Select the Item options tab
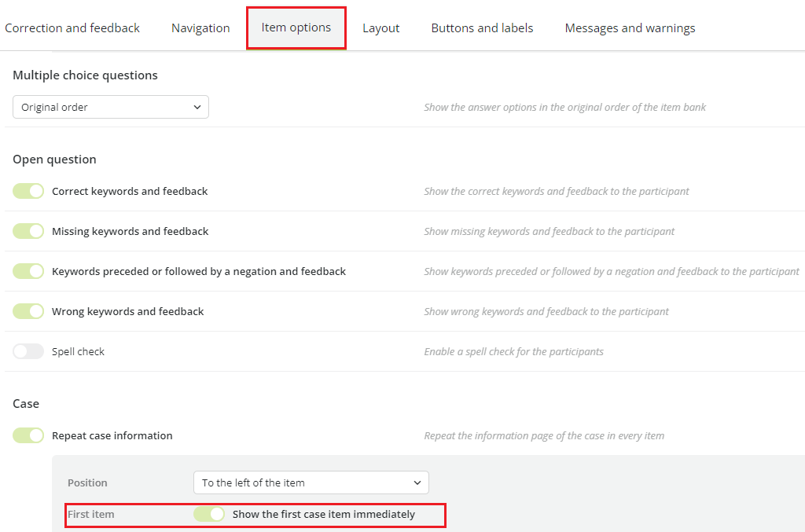 (x=296, y=28)
